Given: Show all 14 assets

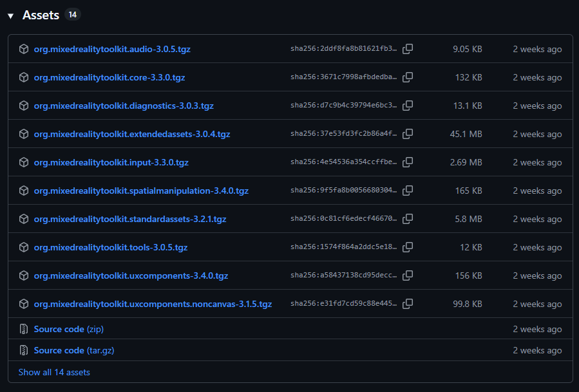Looking at the screenshot, I should 53,371.
